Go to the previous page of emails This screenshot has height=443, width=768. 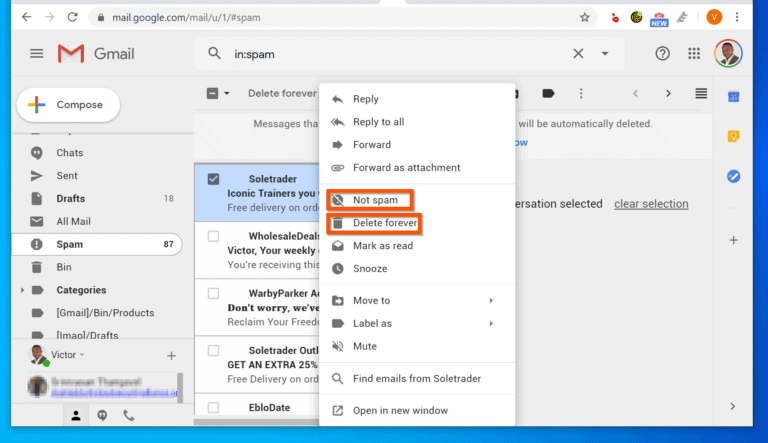coord(635,93)
